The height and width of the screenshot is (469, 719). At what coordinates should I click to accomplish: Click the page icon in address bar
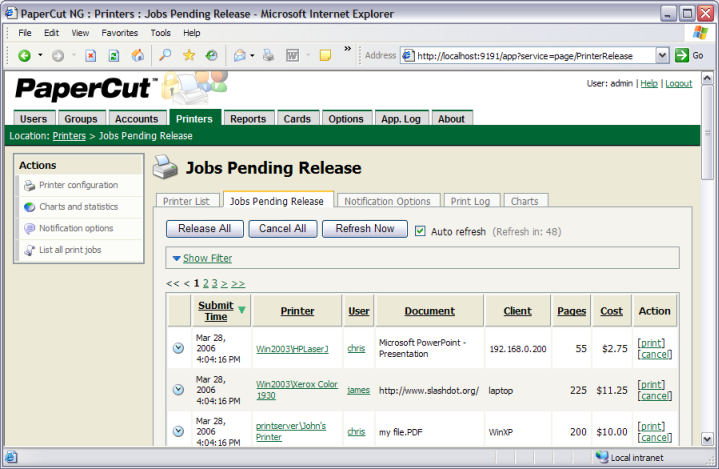tap(408, 56)
